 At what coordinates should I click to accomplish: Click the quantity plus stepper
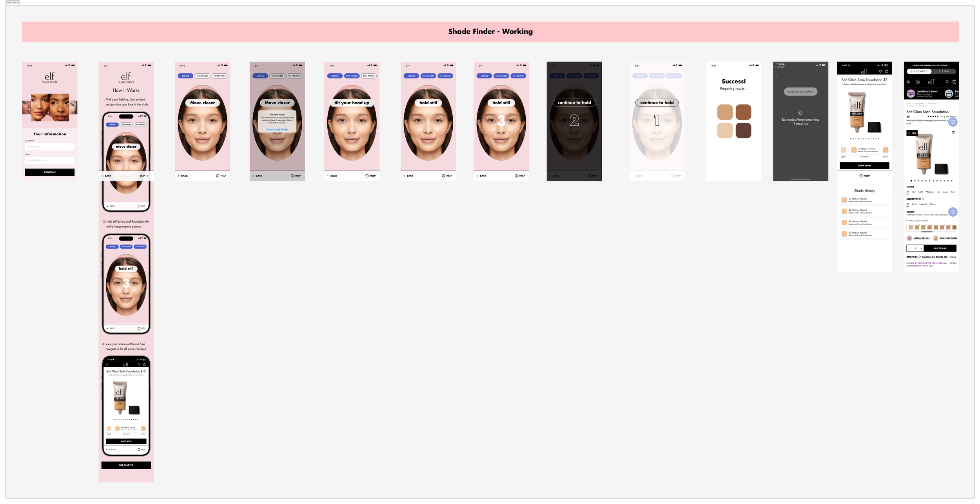pyautogui.click(x=921, y=248)
